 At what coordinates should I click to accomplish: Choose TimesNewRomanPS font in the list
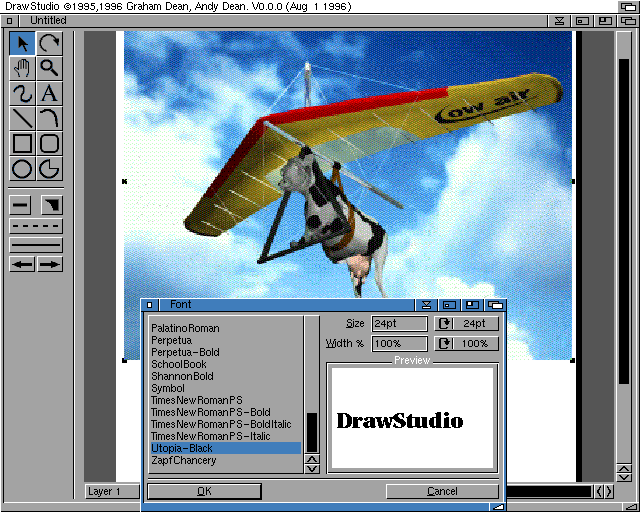tap(226, 400)
